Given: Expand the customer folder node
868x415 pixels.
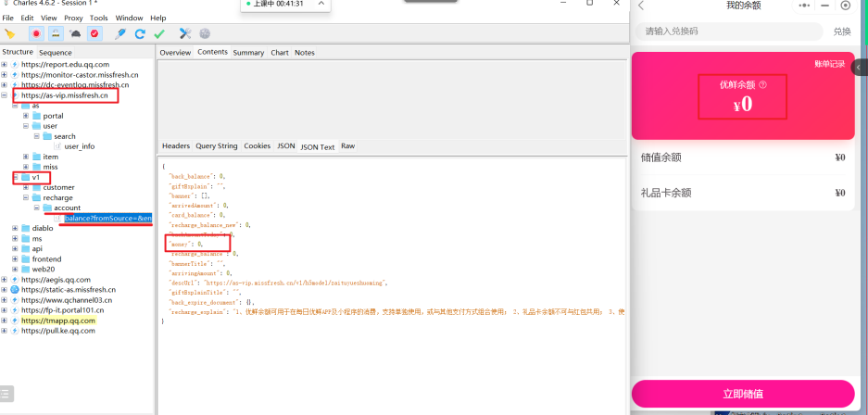Looking at the screenshot, I should coord(25,187).
